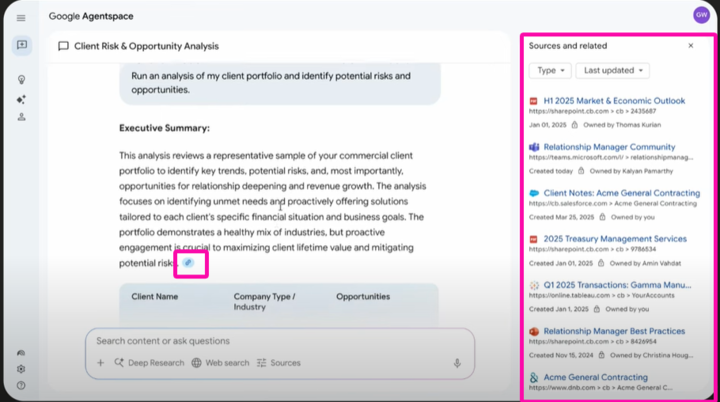
Task: Click 'Owned by Kalyan Pamarthy' text
Action: click(x=631, y=171)
